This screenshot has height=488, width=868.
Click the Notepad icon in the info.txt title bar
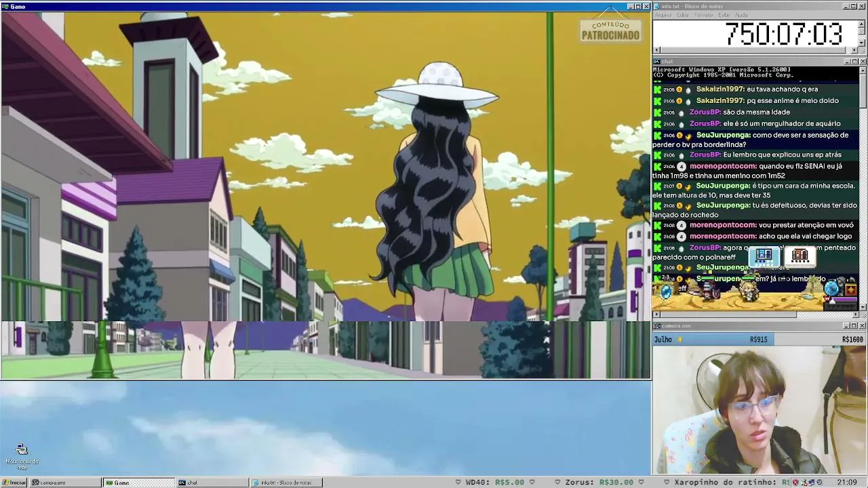[x=657, y=6]
